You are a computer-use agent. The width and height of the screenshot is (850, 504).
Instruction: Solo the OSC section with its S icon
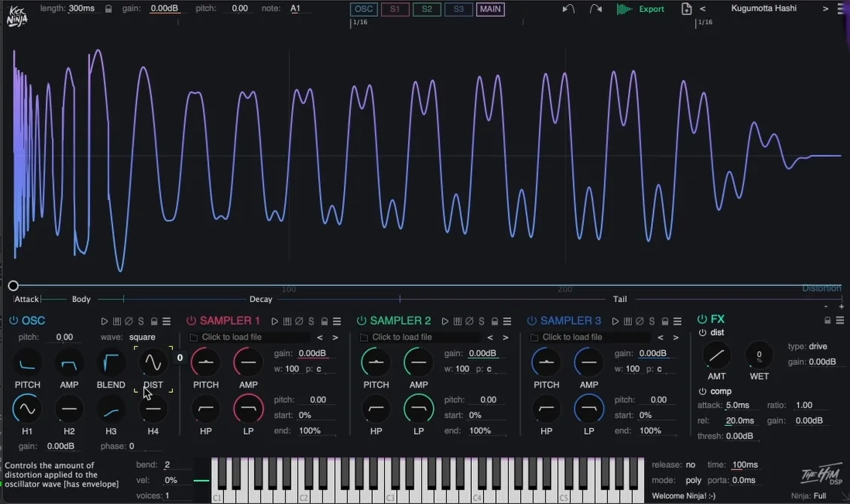[x=141, y=321]
